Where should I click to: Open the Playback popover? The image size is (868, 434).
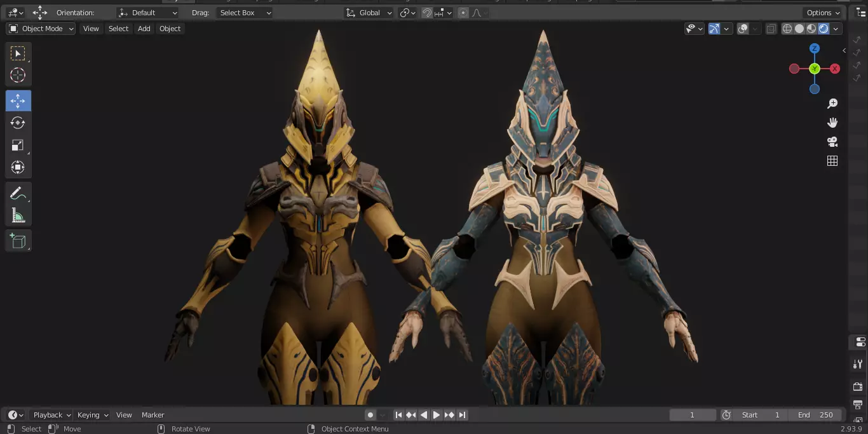pos(51,415)
